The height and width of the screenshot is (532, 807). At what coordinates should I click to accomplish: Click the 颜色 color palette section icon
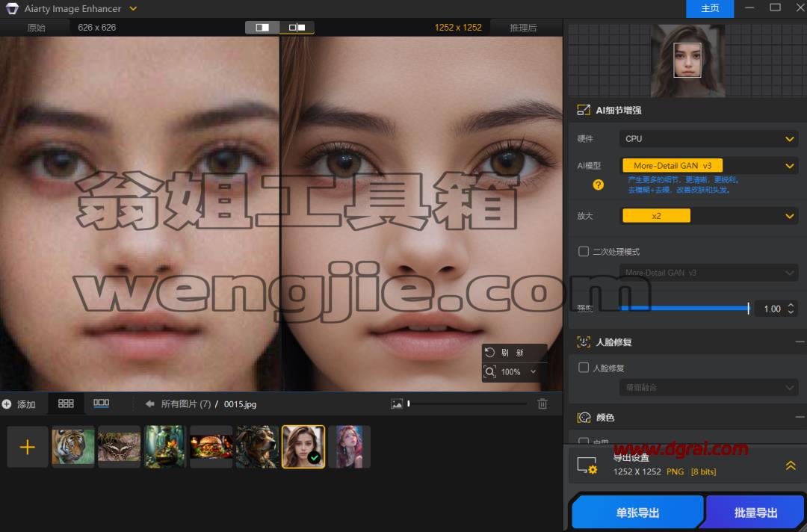(584, 417)
